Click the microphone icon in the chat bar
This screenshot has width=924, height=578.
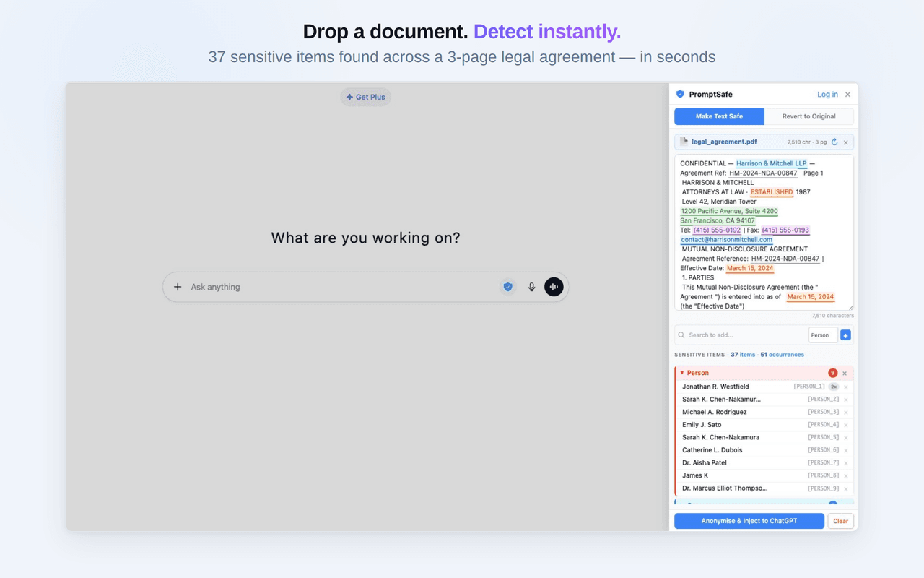pos(531,287)
